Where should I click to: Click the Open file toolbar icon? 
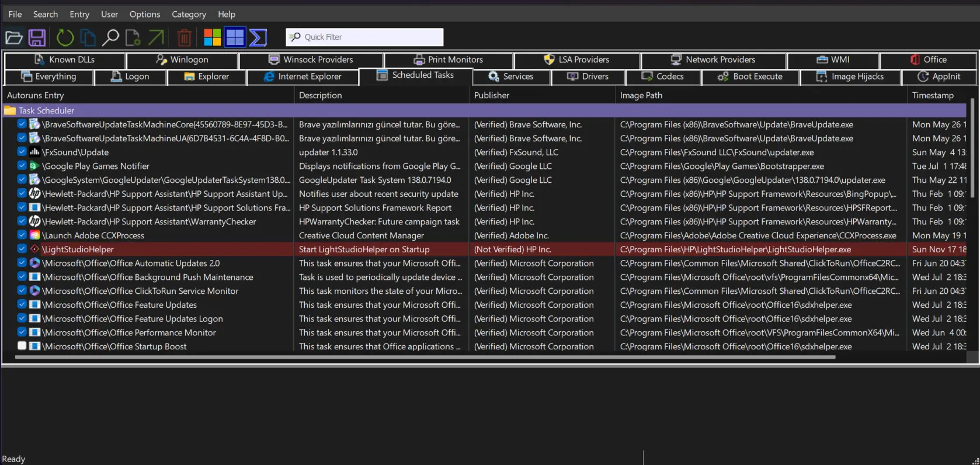click(x=14, y=38)
